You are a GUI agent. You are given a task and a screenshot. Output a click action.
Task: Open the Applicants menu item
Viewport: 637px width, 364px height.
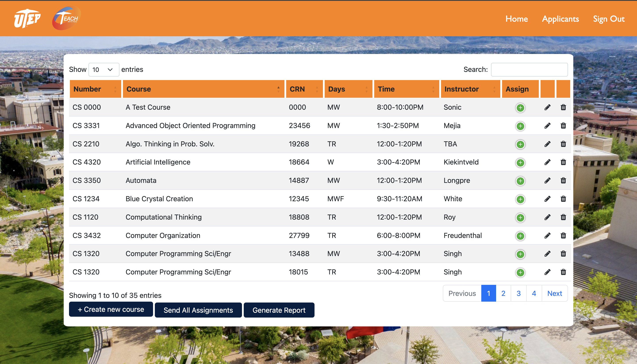tap(560, 19)
